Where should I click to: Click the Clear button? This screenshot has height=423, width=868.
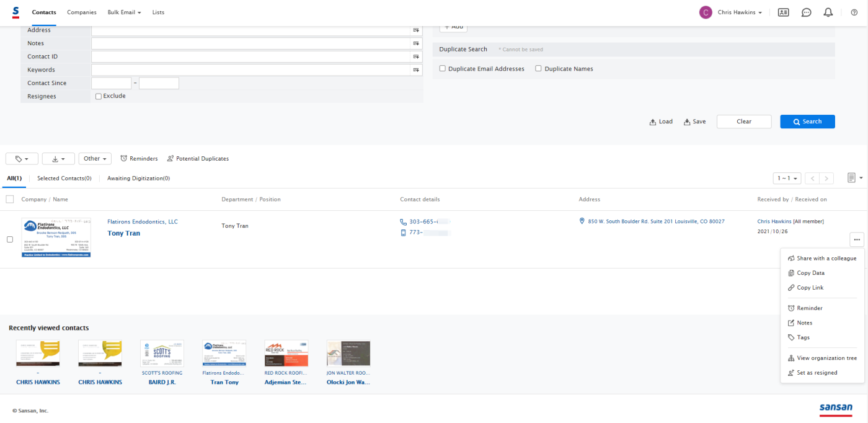click(744, 122)
